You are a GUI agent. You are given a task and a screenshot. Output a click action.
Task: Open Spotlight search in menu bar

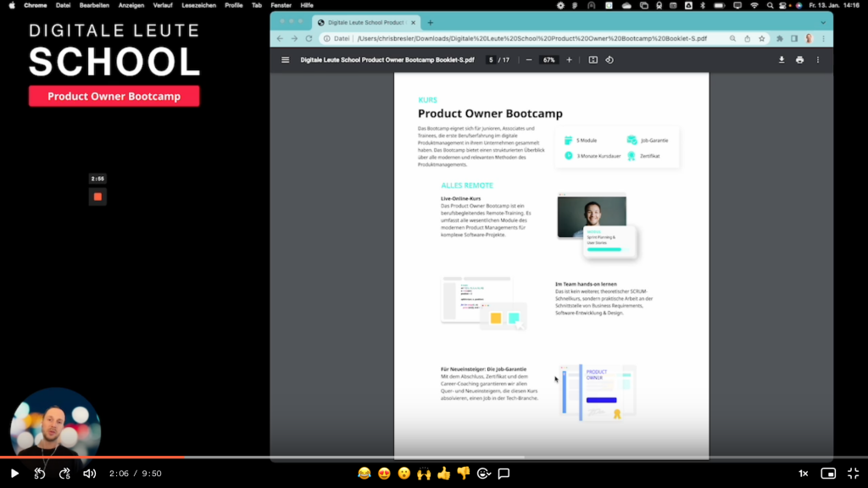(770, 6)
